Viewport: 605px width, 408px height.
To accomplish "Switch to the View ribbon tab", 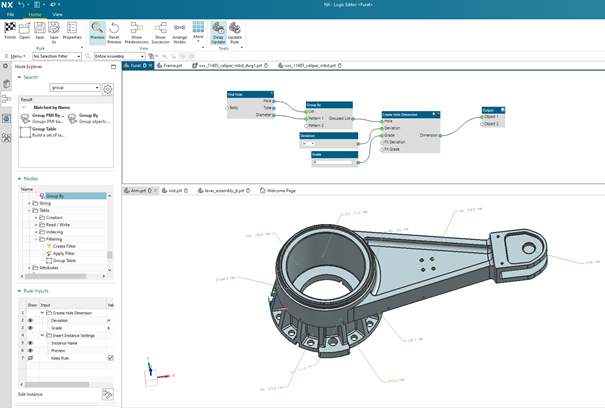I will (57, 15).
